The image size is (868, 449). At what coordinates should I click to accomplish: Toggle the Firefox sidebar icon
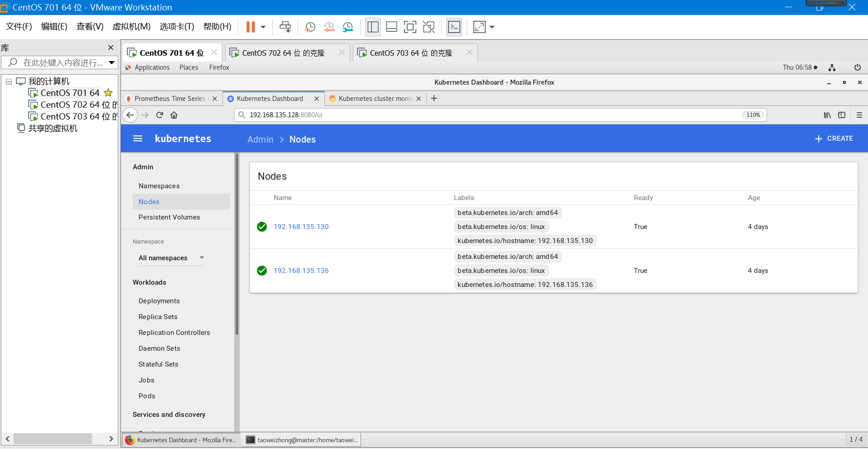tap(842, 115)
